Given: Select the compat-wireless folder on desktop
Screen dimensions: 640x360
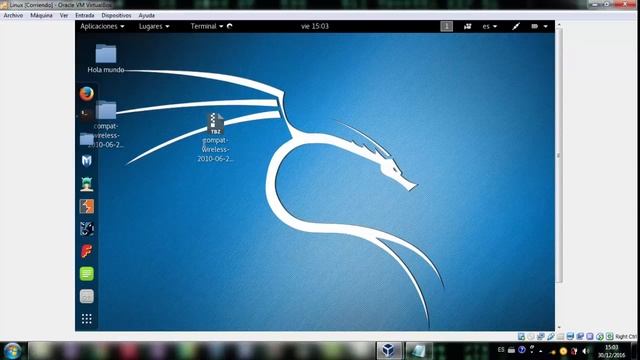Looking at the screenshot, I should [x=106, y=124].
